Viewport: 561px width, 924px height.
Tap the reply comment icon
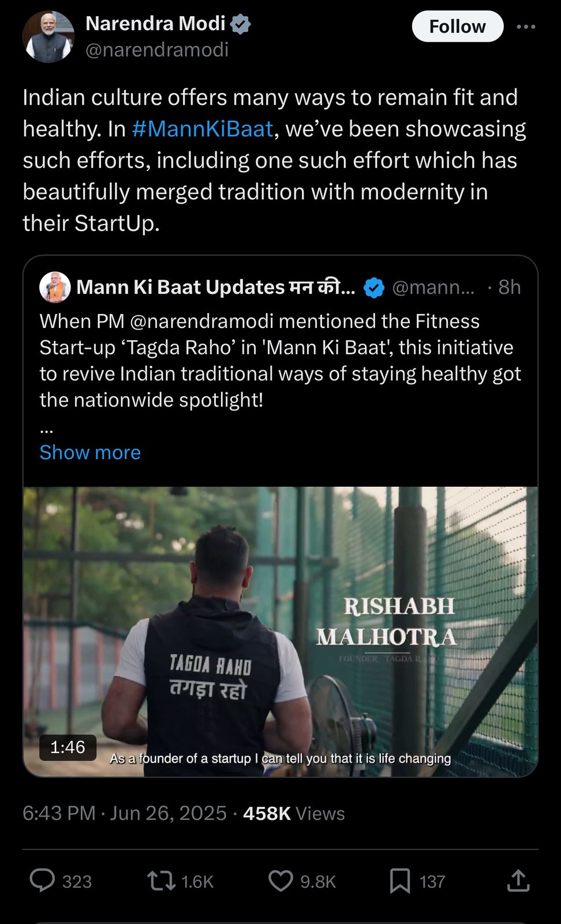point(42,881)
